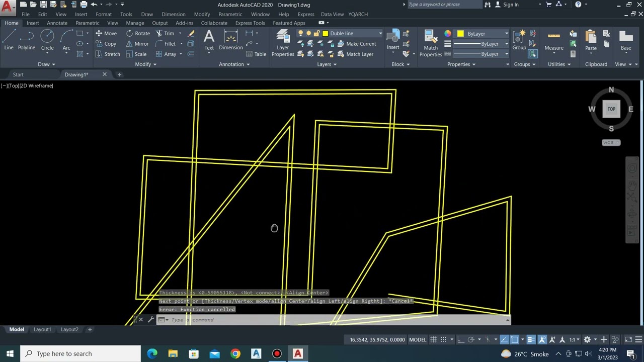Open the Format menu
The height and width of the screenshot is (362, 644).
[104, 14]
